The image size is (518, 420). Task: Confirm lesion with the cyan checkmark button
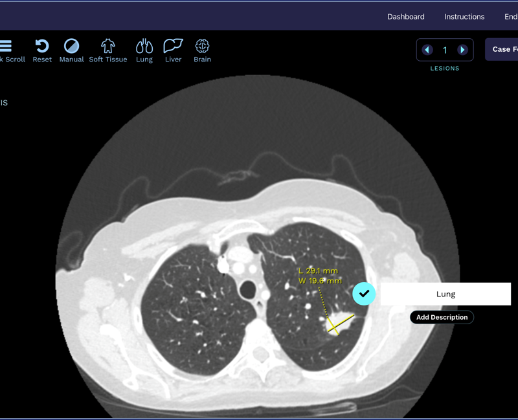[364, 294]
